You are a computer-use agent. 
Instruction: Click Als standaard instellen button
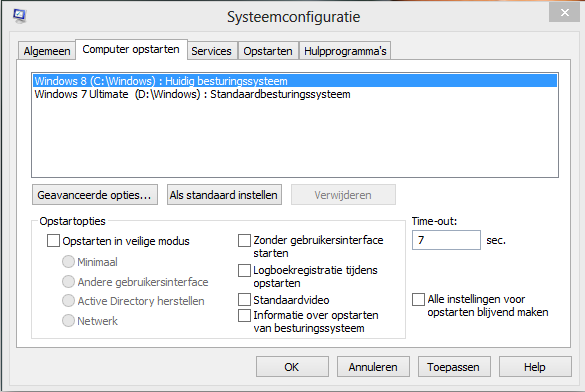[x=224, y=195]
